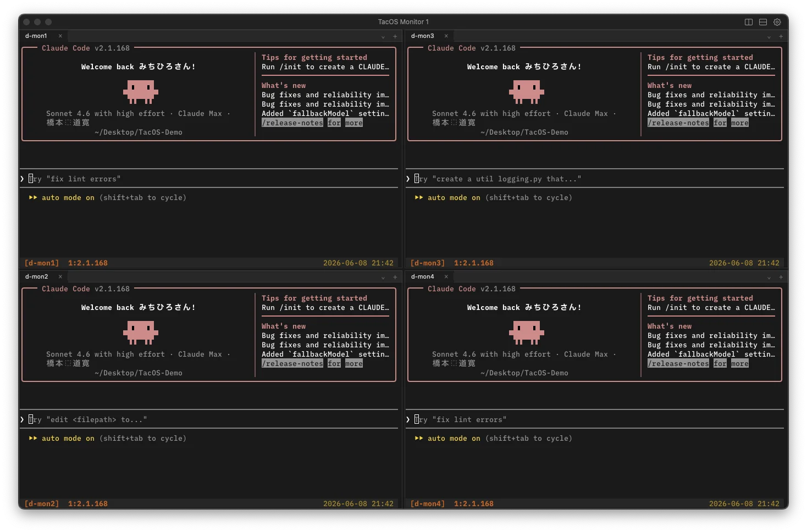
Task: Open the settings gear in the title bar
Action: click(x=777, y=22)
